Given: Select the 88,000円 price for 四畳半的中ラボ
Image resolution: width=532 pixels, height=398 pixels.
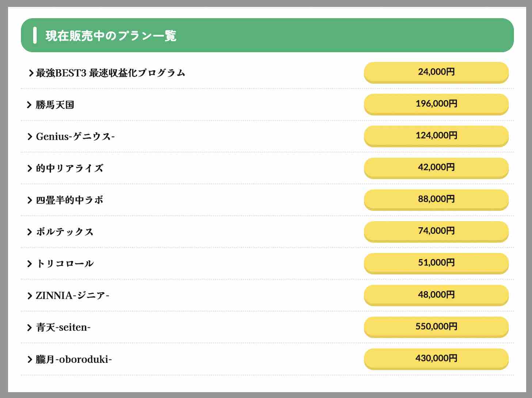Looking at the screenshot, I should point(436,199).
